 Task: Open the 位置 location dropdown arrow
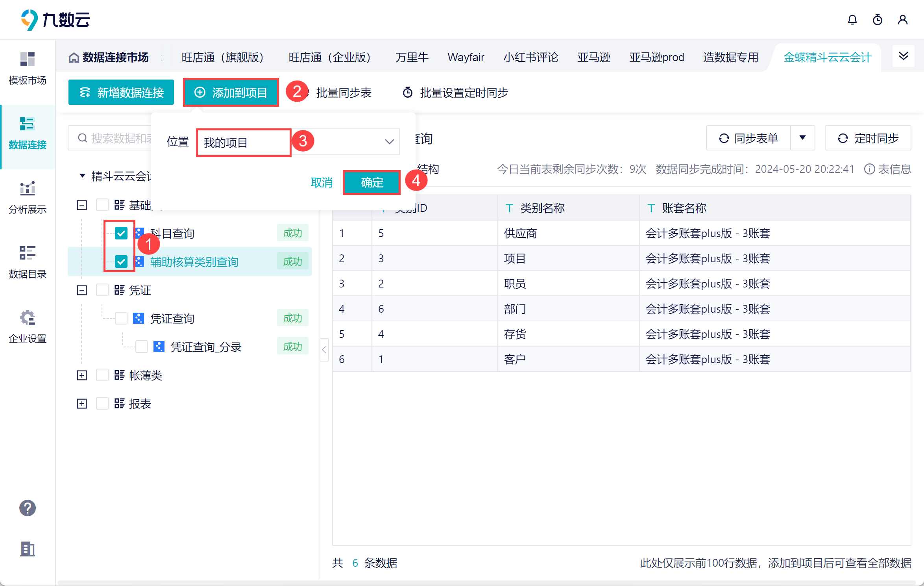pos(389,142)
